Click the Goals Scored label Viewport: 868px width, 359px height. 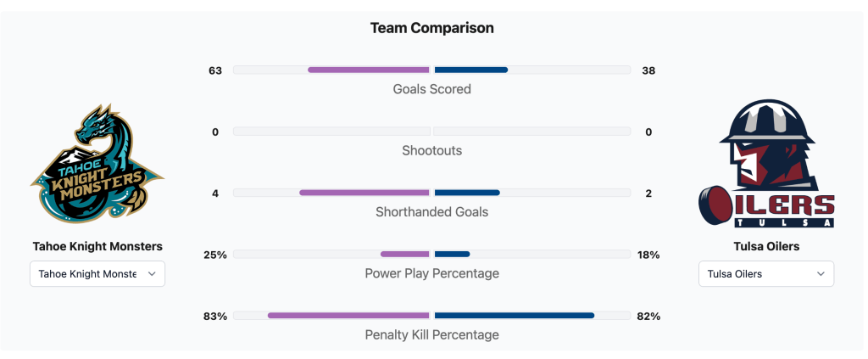(432, 89)
